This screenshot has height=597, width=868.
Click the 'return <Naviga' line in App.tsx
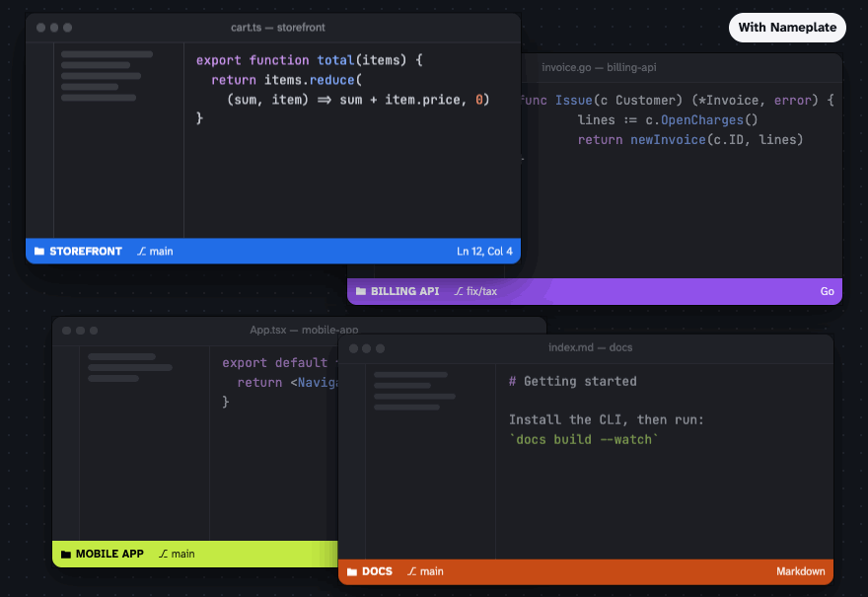point(287,383)
